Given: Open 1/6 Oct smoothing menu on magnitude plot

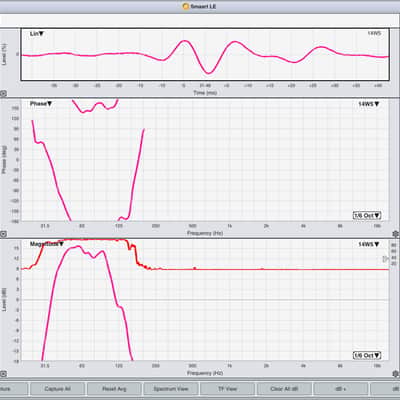Looking at the screenshot, I should click(x=367, y=355).
